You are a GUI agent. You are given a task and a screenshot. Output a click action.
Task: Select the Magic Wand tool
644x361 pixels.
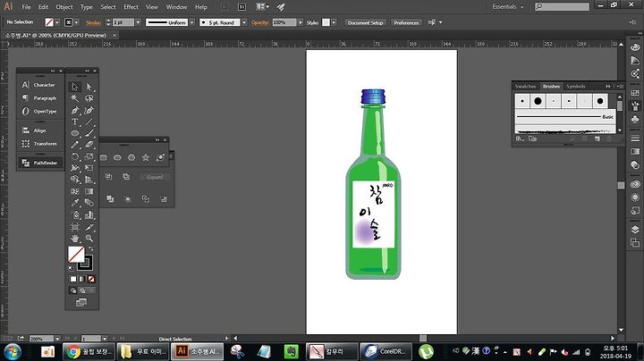click(x=75, y=98)
